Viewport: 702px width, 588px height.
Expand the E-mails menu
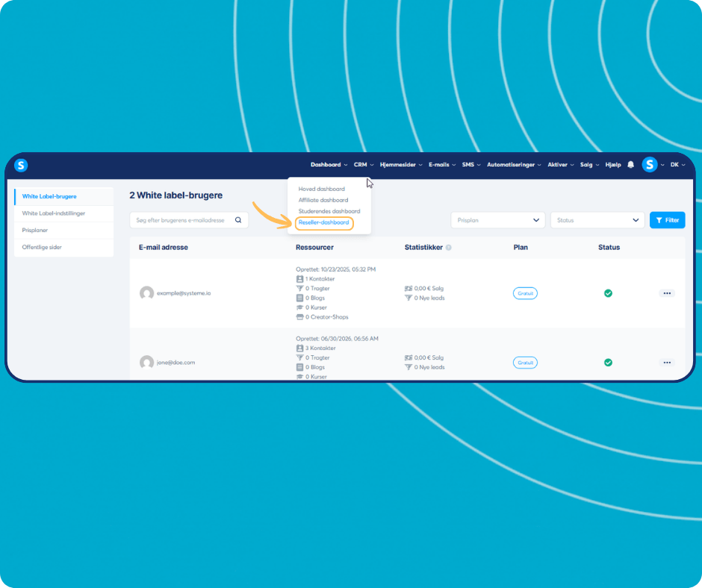[442, 165]
